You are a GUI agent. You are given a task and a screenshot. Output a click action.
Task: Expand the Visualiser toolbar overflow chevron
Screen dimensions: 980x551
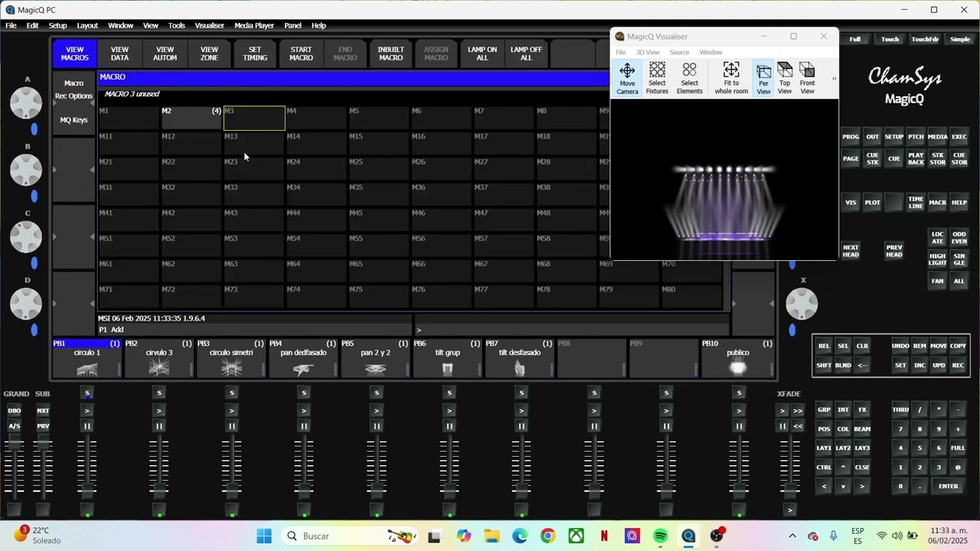pos(834,79)
